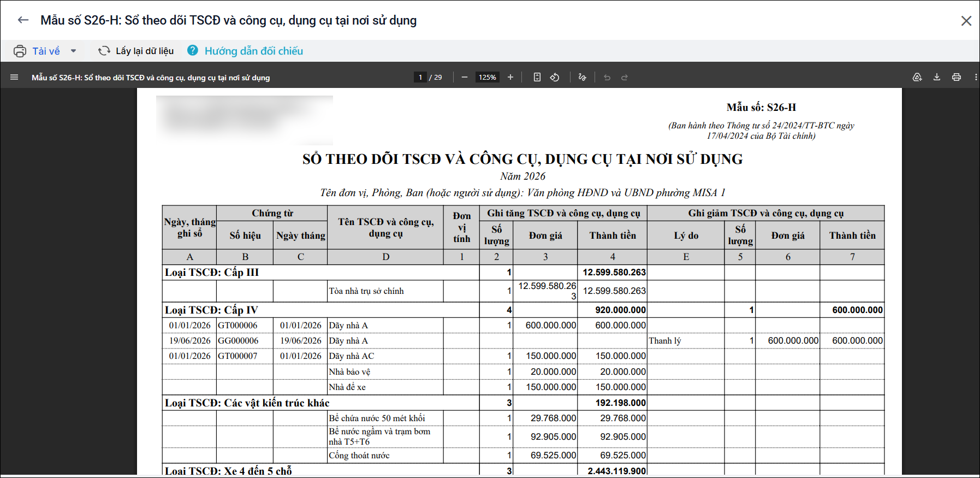
Task: Click the redo arrow in PDF toolbar
Action: point(625,78)
